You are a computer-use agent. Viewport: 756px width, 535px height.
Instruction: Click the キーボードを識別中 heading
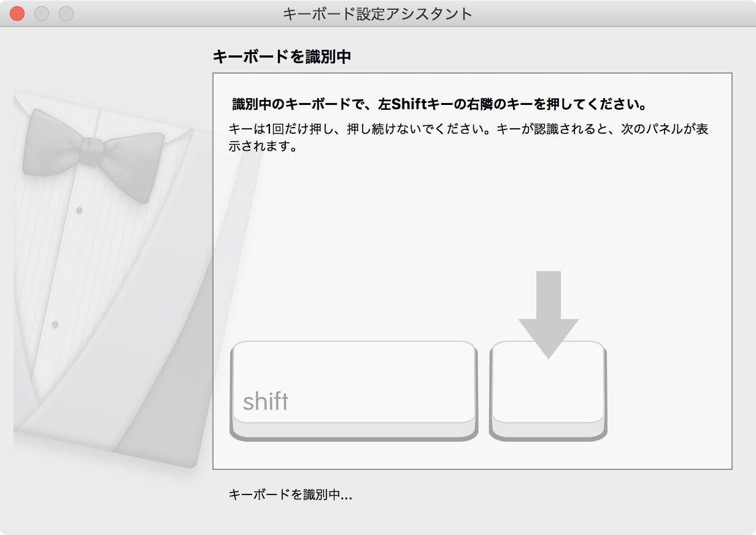[x=282, y=56]
